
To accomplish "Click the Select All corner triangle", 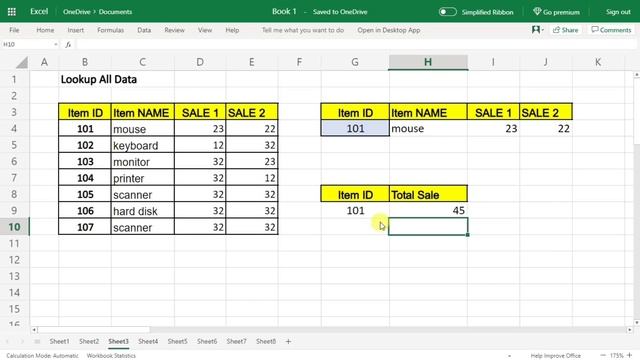I will tap(22, 62).
